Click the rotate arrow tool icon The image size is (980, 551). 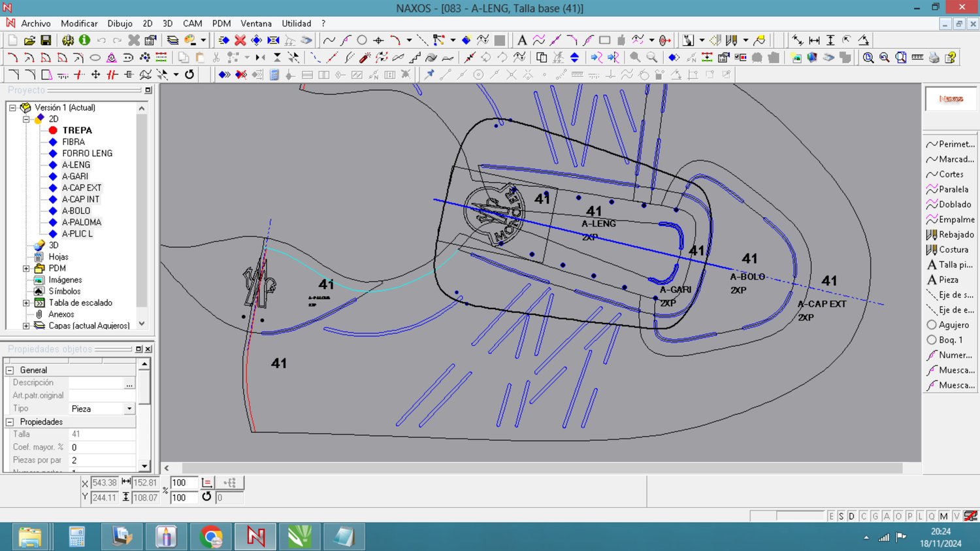189,75
